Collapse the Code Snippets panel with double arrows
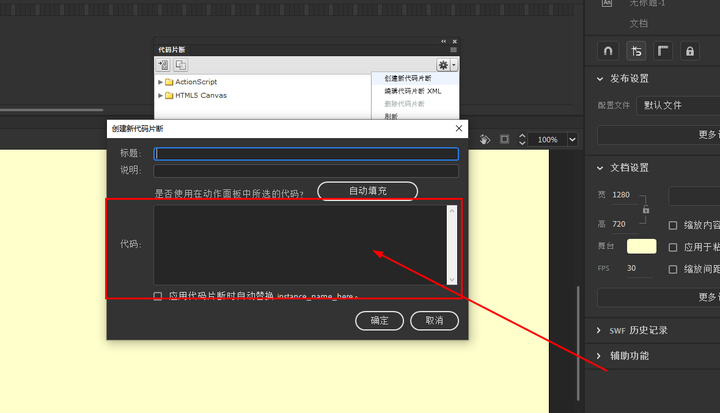The image size is (720, 413). 444,41
